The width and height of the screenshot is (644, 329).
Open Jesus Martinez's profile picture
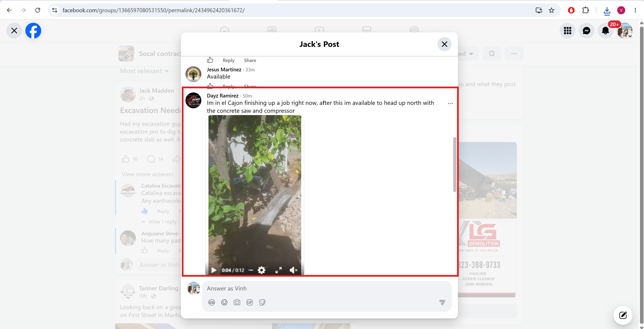tap(193, 74)
